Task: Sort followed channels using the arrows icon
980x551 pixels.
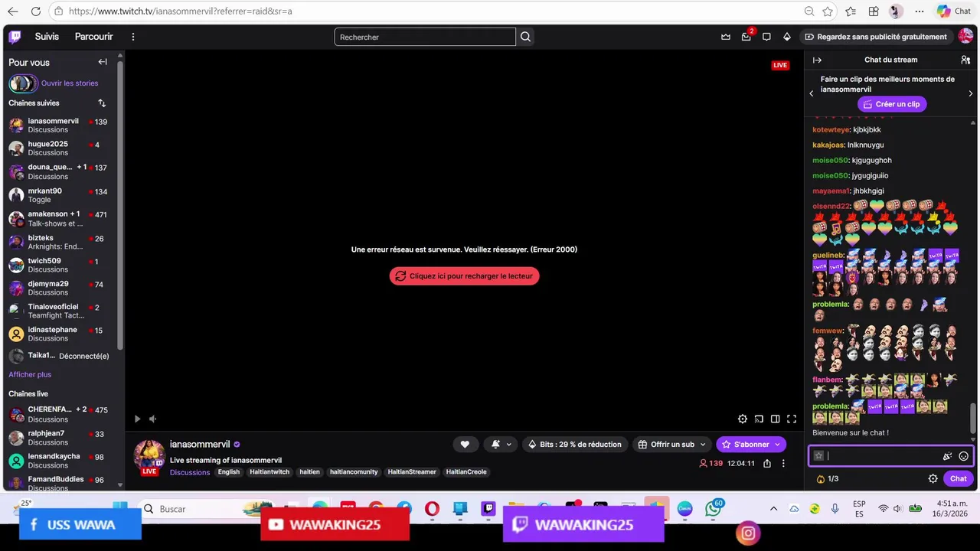Action: (x=102, y=103)
